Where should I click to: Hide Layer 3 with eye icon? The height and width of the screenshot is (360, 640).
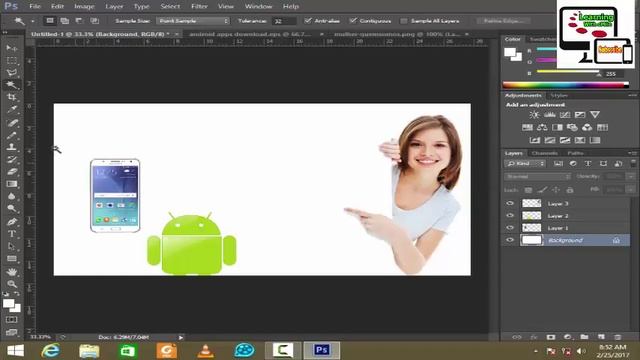click(510, 203)
